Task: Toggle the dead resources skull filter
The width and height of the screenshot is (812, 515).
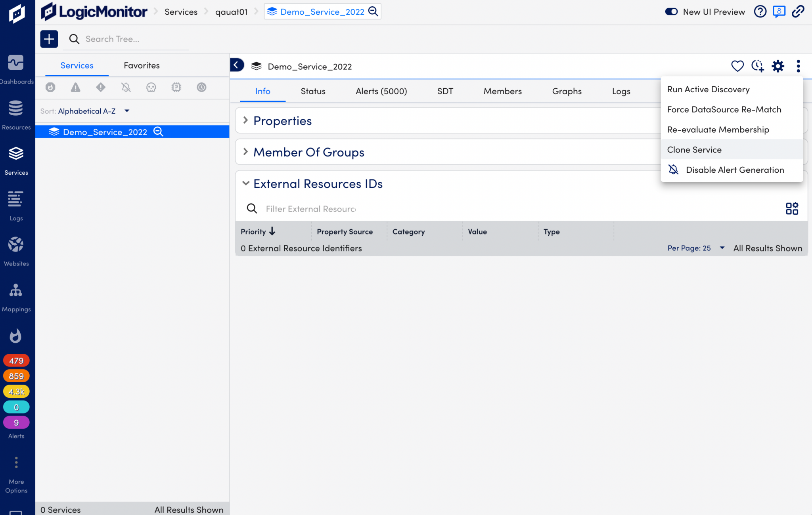Action: [151, 87]
